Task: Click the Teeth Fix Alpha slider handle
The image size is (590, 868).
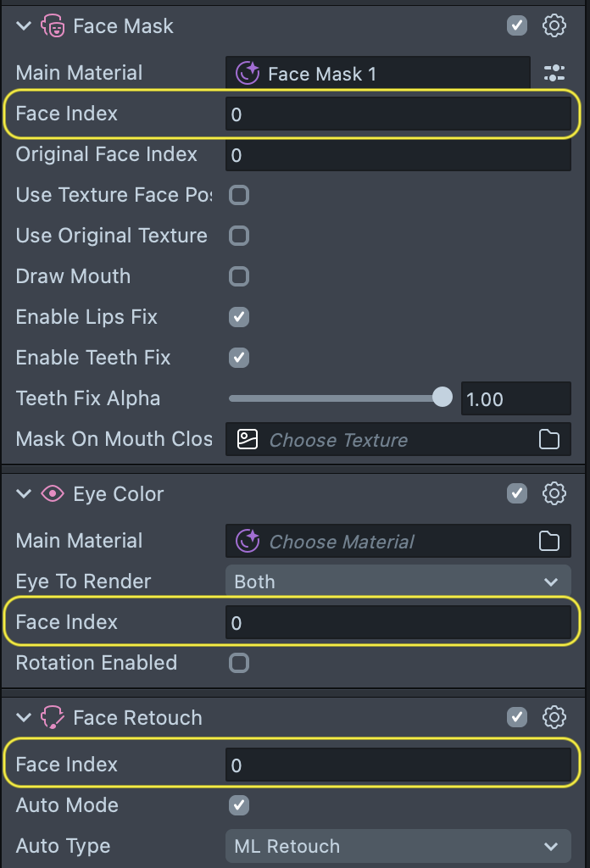Action: click(x=442, y=398)
